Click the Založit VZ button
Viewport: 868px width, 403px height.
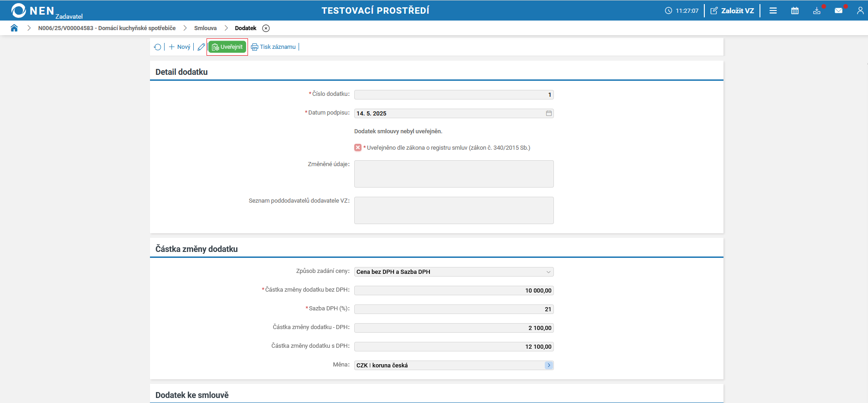point(732,10)
